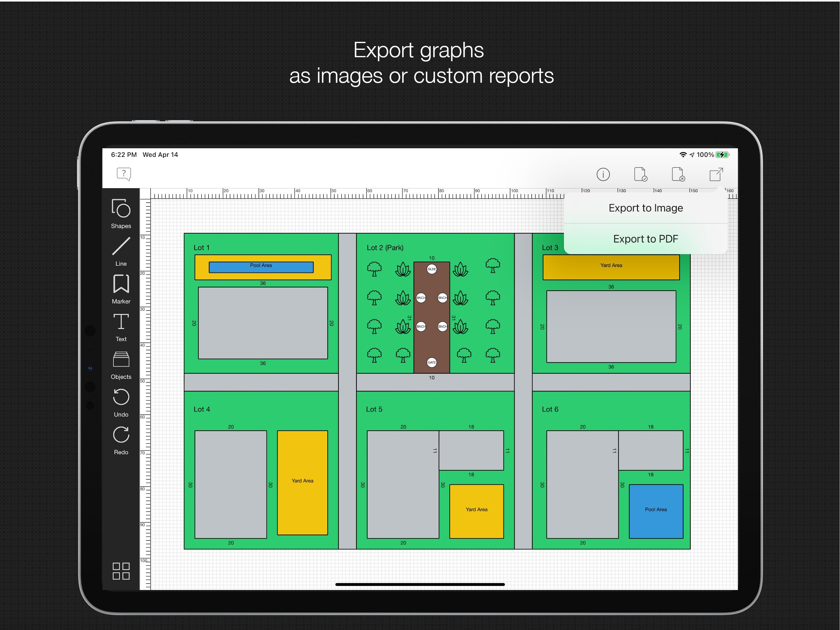
Task: Choose Export to Image
Action: point(646,208)
